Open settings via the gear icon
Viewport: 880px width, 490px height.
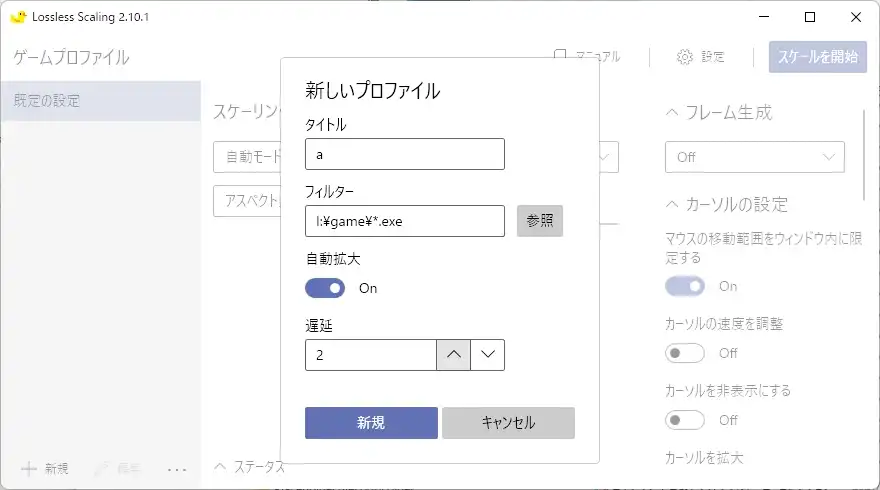[685, 57]
